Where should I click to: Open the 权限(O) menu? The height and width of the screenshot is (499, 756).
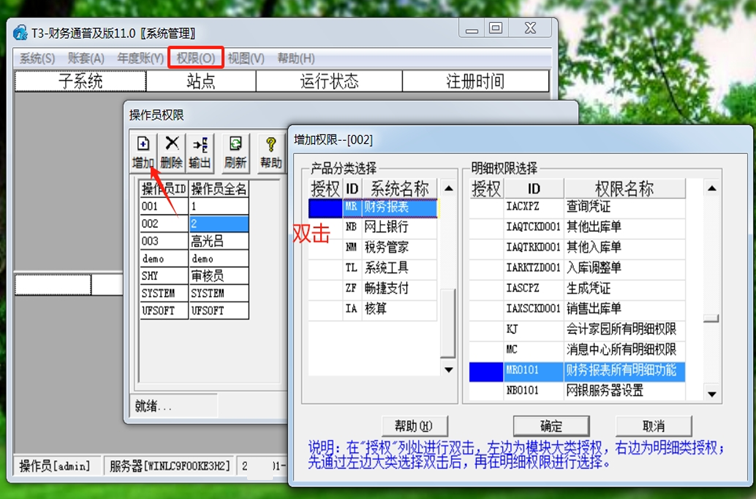click(x=195, y=58)
